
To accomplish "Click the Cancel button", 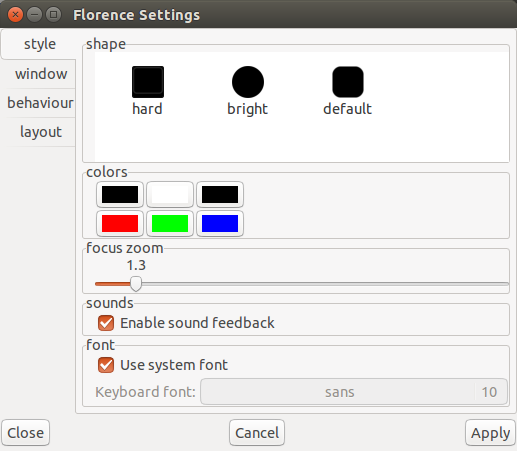I will [x=257, y=433].
